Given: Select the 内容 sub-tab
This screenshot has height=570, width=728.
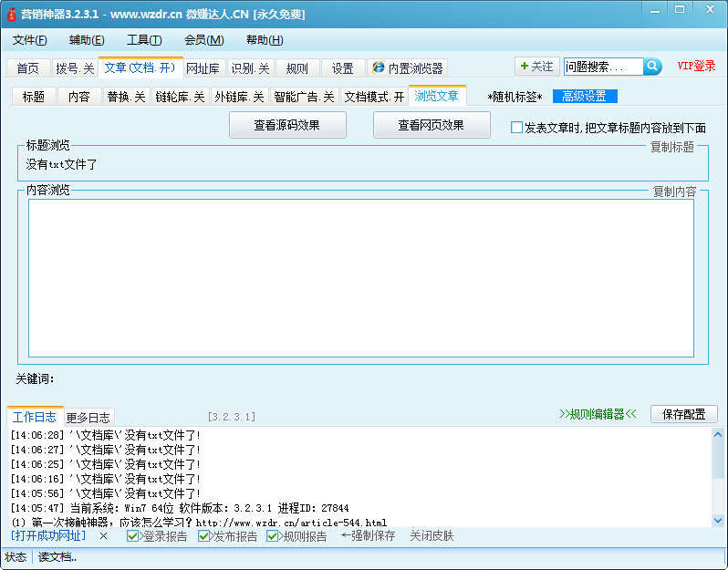Looking at the screenshot, I should (79, 97).
